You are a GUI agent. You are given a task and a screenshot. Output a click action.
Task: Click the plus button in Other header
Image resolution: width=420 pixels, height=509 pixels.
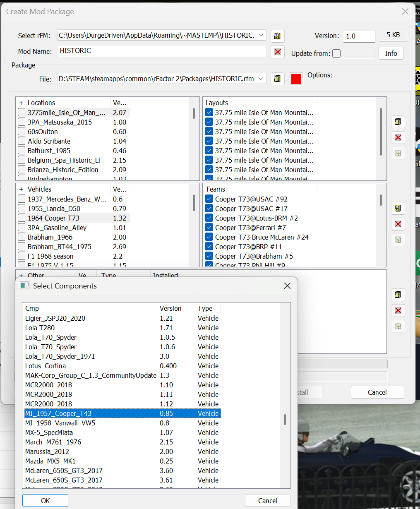pyautogui.click(x=21, y=275)
